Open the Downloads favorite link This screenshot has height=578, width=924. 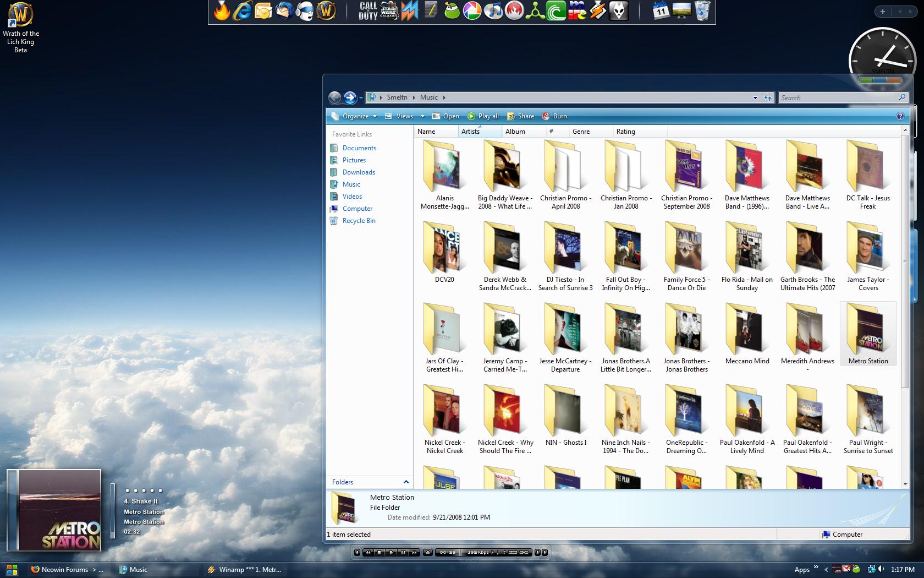359,172
